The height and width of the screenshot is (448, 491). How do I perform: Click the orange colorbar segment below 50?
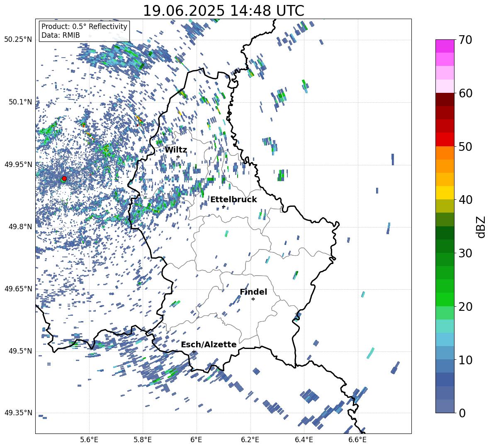[445, 153]
